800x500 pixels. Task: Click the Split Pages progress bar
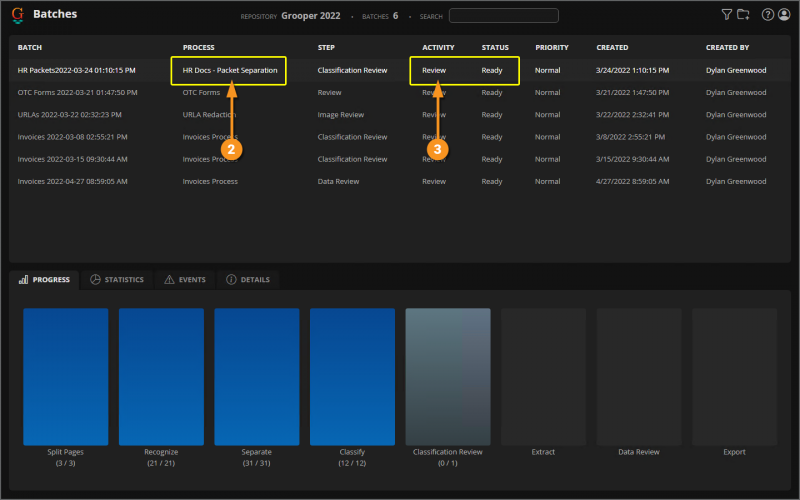coord(66,375)
